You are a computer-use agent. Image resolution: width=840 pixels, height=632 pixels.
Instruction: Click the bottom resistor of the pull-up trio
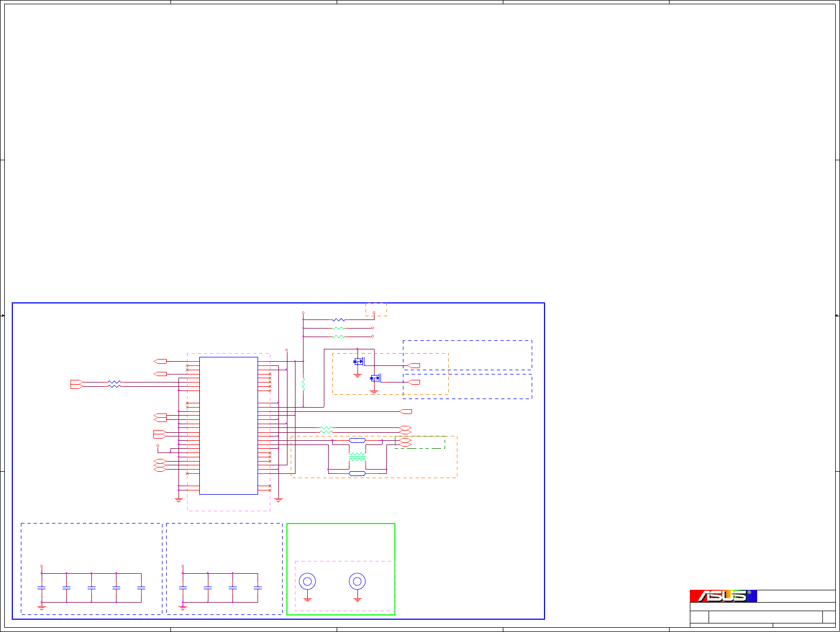tap(339, 337)
